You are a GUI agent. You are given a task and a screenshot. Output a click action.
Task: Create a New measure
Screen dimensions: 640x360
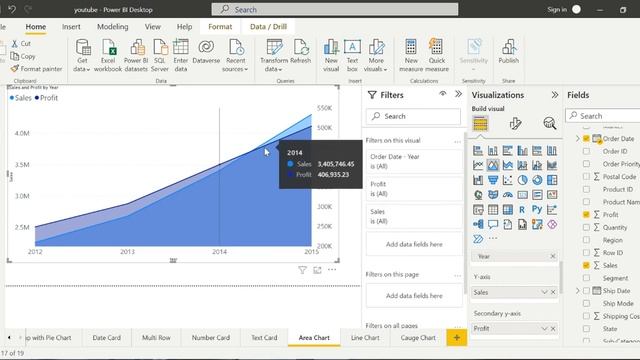[x=411, y=47]
